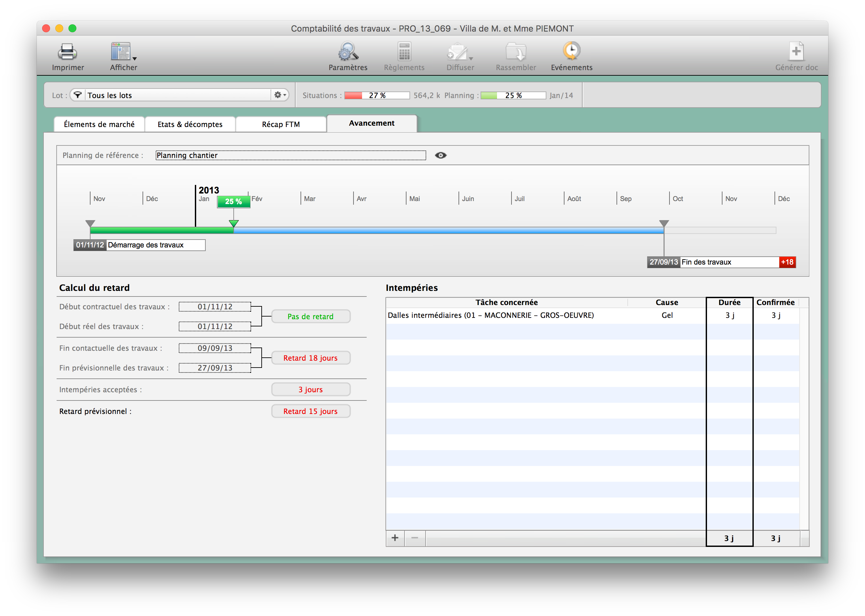865x616 pixels.
Task: Click the 3 j Confirmée cell of Dalles row
Action: (776, 315)
